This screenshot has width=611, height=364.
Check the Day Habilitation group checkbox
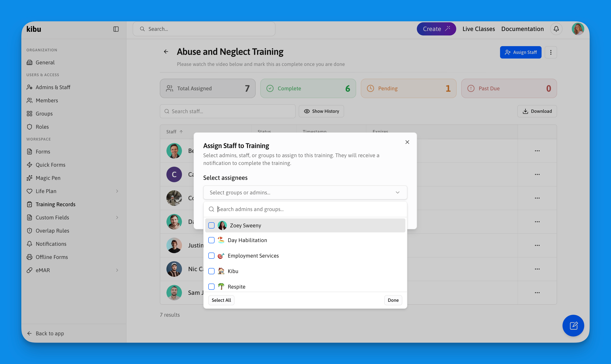[211, 240]
